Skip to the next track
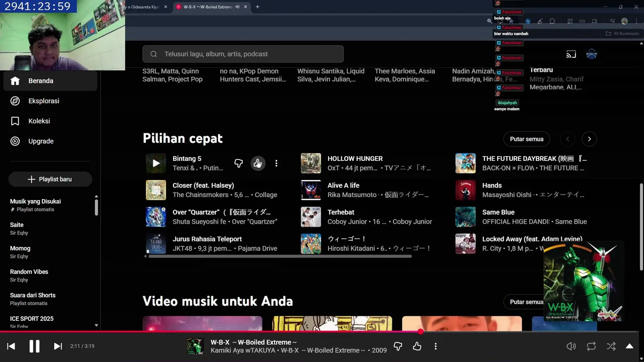 click(x=58, y=346)
